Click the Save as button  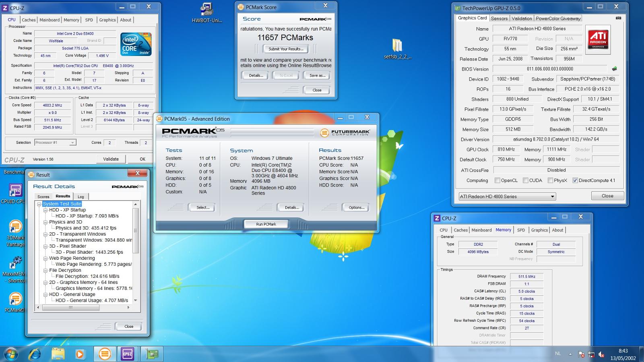click(x=317, y=75)
